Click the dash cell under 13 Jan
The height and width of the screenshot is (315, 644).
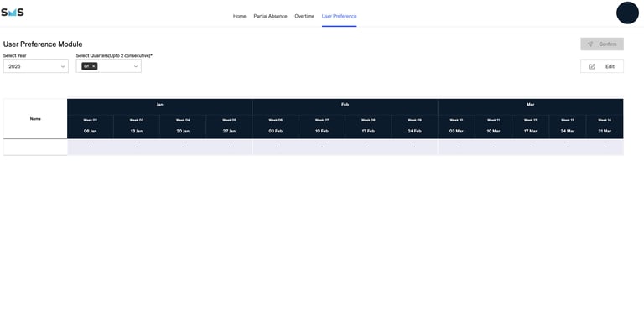click(x=137, y=147)
